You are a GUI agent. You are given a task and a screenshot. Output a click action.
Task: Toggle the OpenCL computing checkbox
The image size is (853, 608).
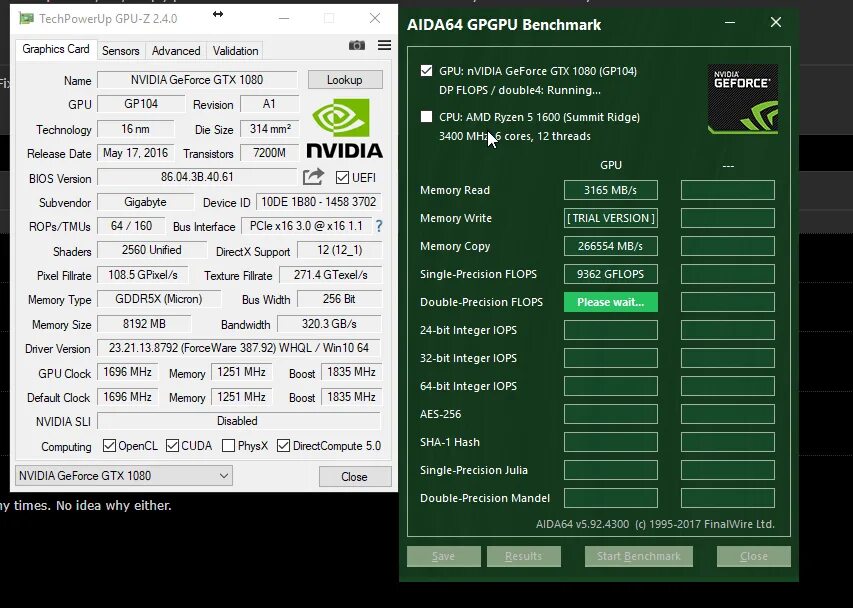tap(109, 446)
